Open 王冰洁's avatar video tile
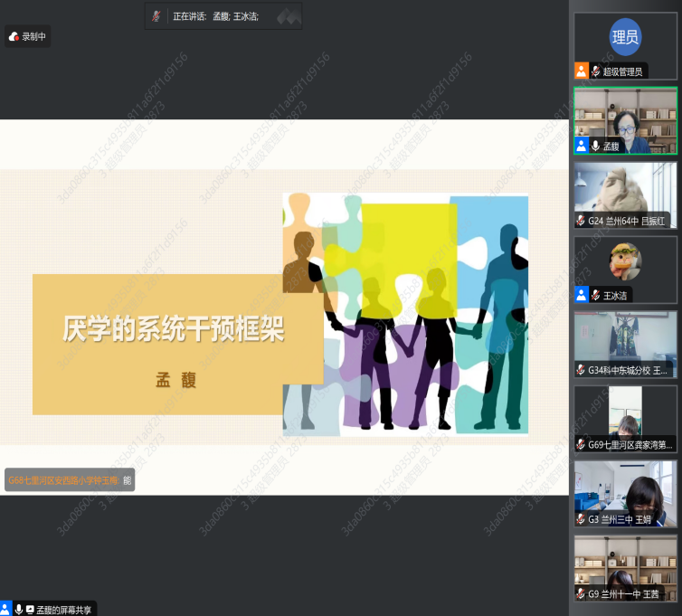The height and width of the screenshot is (616, 682). pyautogui.click(x=625, y=262)
